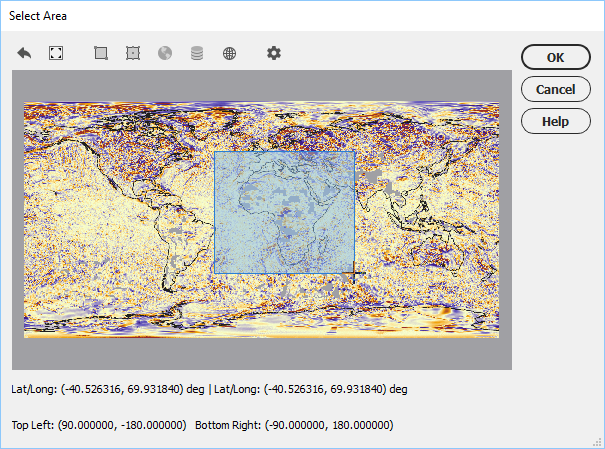Click the greyed-out database stack icon
Image resolution: width=605 pixels, height=449 pixels.
197,53
